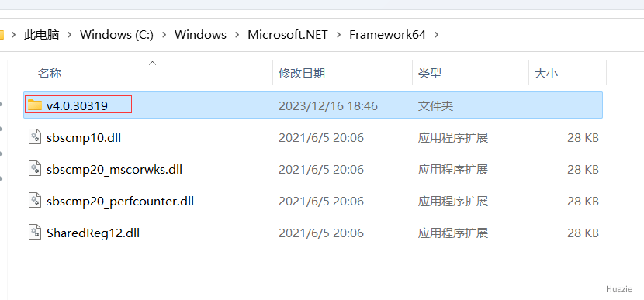Image resolution: width=644 pixels, height=300 pixels.
Task: Sort by 大小 column header
Action: coord(545,74)
